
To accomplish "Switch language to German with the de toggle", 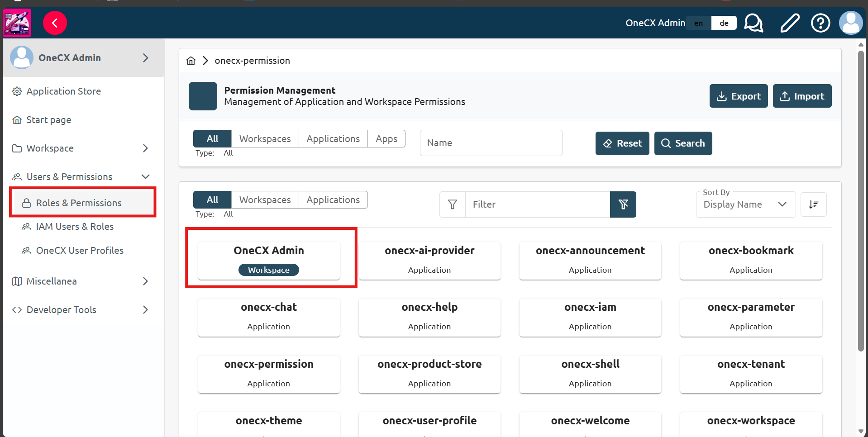I will click(x=723, y=23).
